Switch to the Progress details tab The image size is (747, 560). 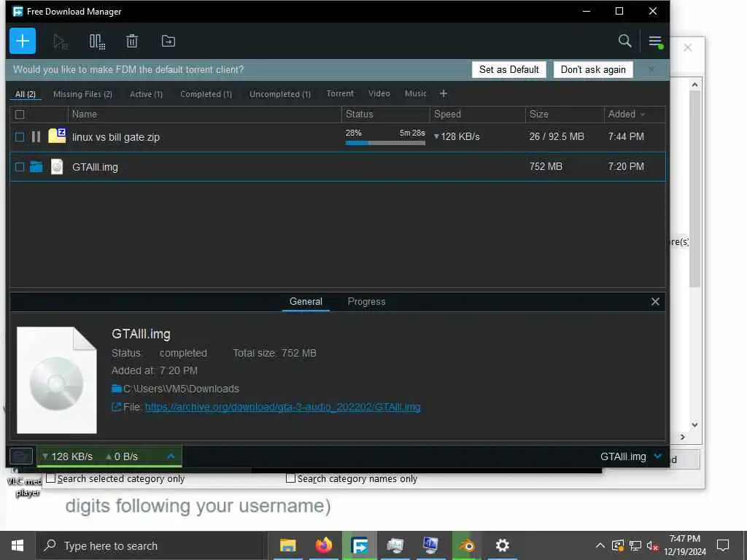coord(366,301)
